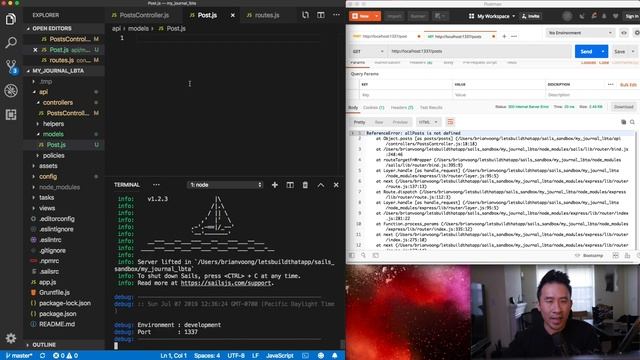Open the Debug view icon in activity bar
Viewport: 640px width, 360px height.
(11, 91)
